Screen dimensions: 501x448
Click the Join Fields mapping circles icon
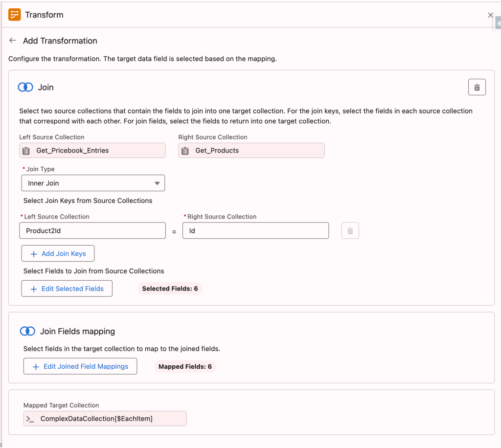pos(27,331)
